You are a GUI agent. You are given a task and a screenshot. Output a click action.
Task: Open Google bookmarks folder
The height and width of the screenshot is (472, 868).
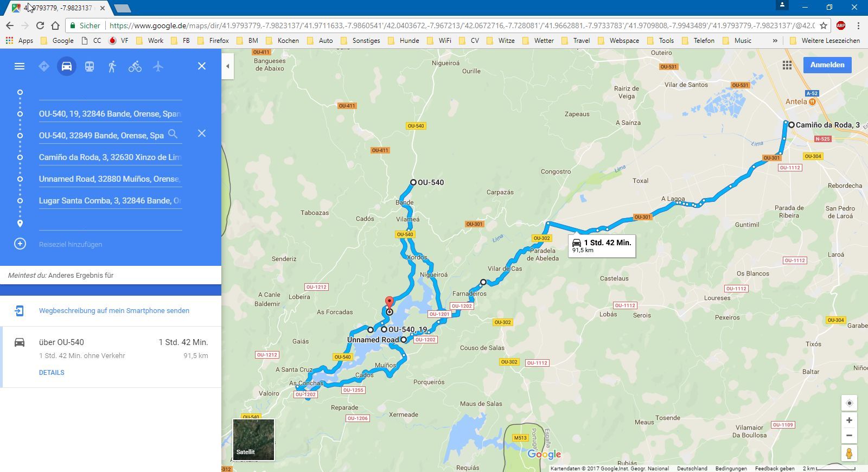57,41
